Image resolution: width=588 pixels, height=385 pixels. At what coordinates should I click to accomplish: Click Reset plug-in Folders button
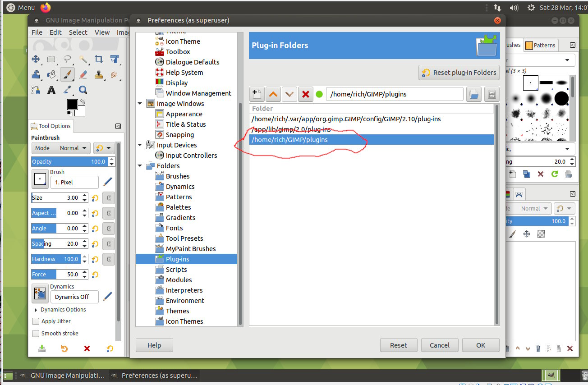pos(459,73)
